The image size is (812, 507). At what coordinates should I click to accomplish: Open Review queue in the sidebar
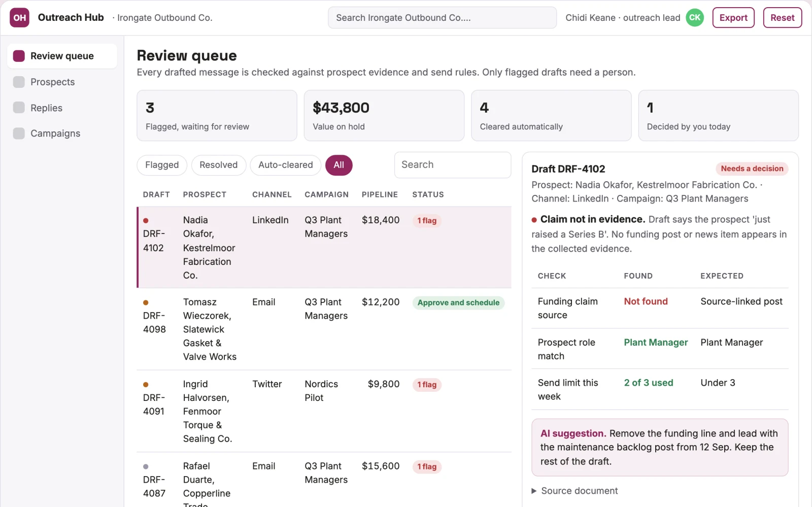[62, 56]
